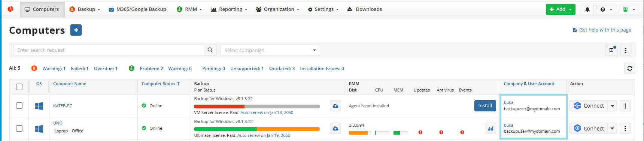Click the search magnifier icon
644x141 pixels.
[x=210, y=50]
